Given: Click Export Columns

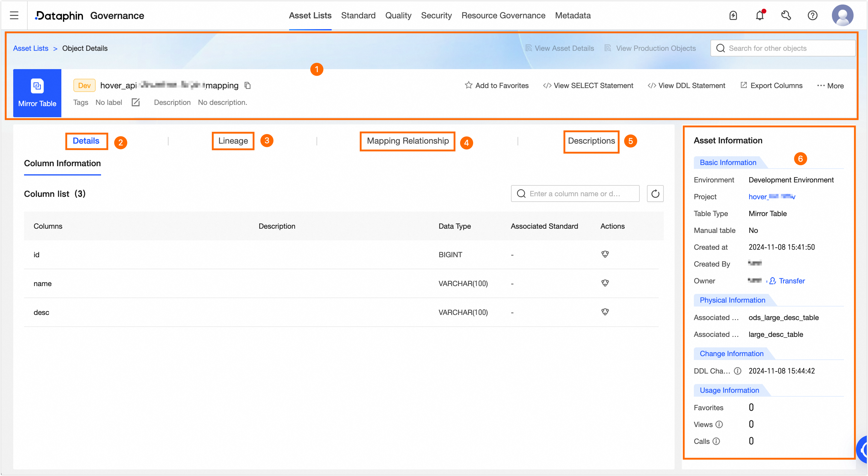Looking at the screenshot, I should [772, 86].
